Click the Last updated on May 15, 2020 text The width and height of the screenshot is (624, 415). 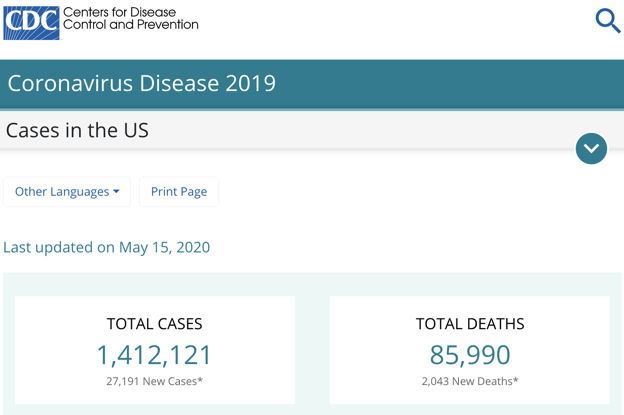[x=106, y=247]
